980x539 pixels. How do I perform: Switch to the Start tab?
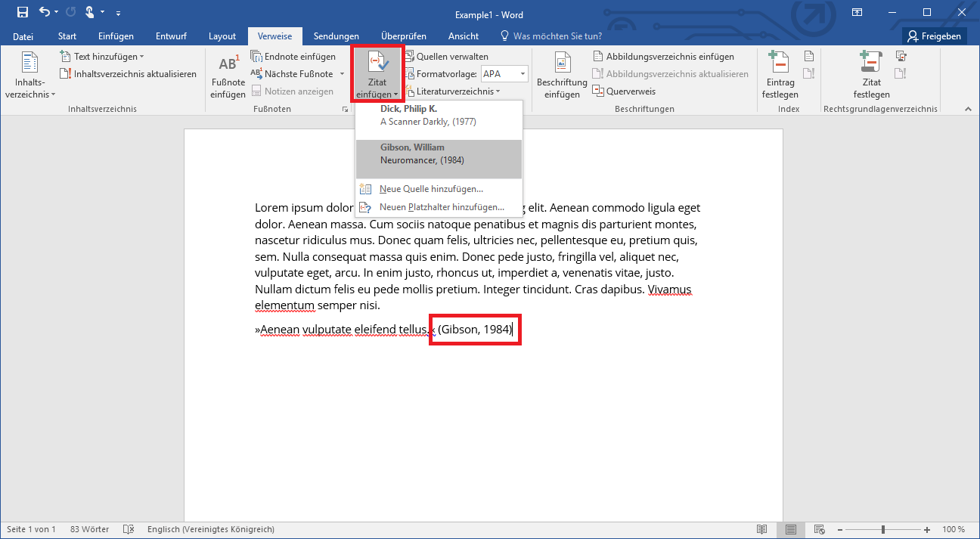[x=67, y=36]
